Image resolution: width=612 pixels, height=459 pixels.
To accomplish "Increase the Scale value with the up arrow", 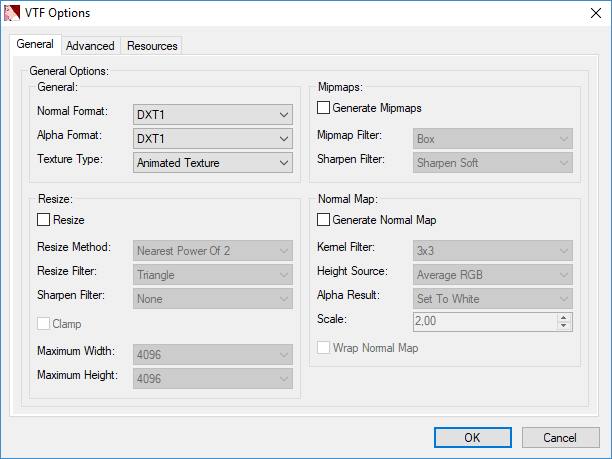I will (x=564, y=317).
